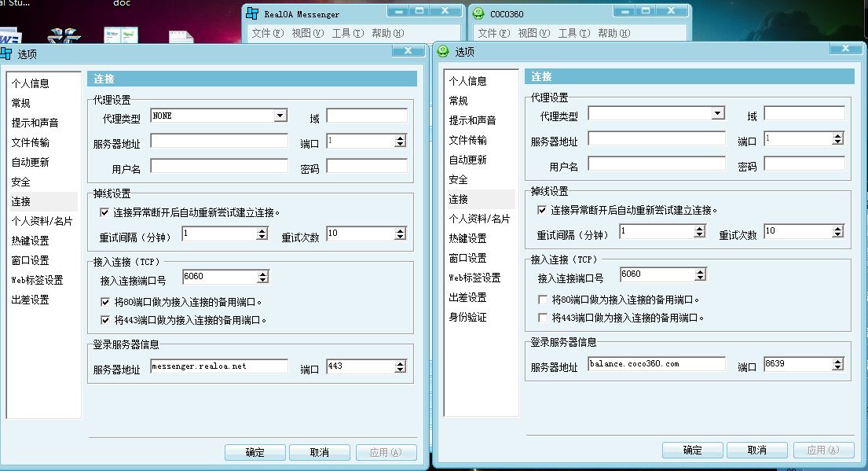Select 出差设置 in left dialog sidebar
This screenshot has width=868, height=471.
[x=31, y=300]
